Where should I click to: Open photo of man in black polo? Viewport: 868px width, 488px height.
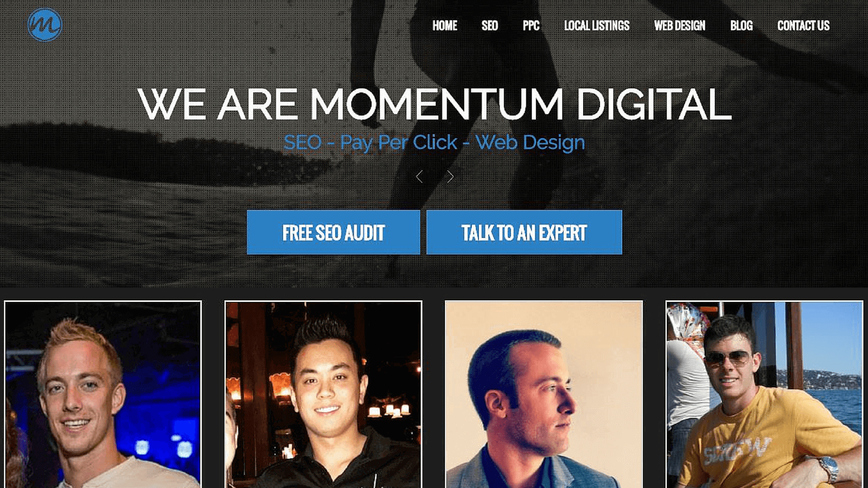pos(323,394)
